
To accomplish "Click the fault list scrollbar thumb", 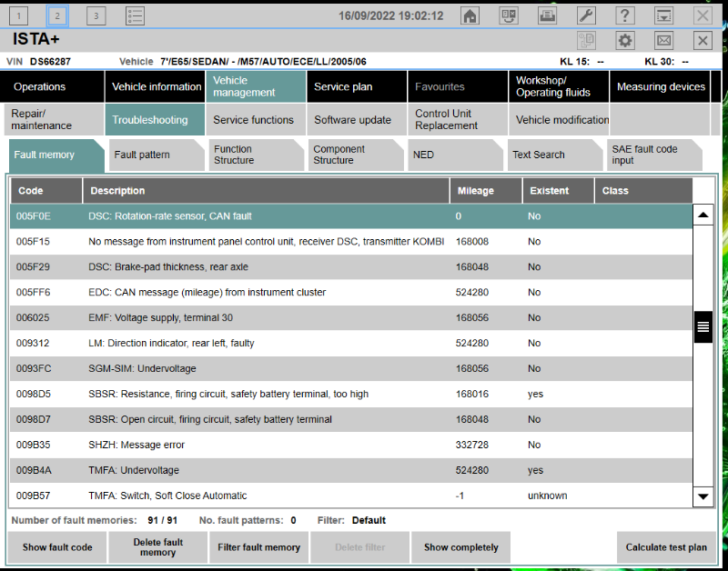I will pos(703,327).
